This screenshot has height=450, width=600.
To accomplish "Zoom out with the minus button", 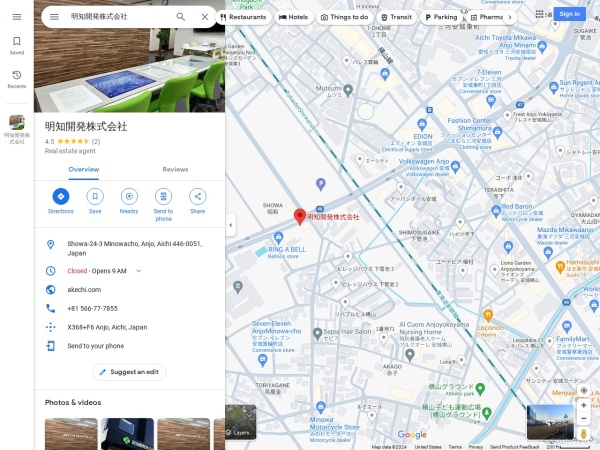I will [584, 419].
